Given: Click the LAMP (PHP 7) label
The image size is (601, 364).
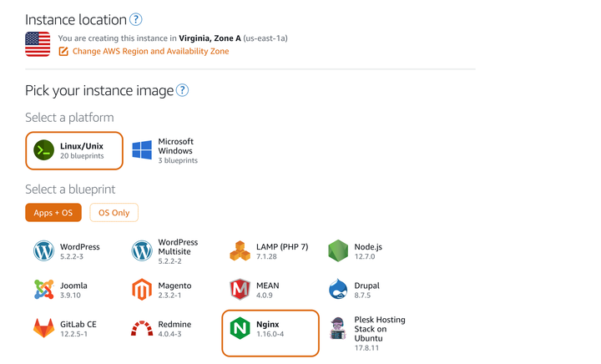Looking at the screenshot, I should 282,247.
